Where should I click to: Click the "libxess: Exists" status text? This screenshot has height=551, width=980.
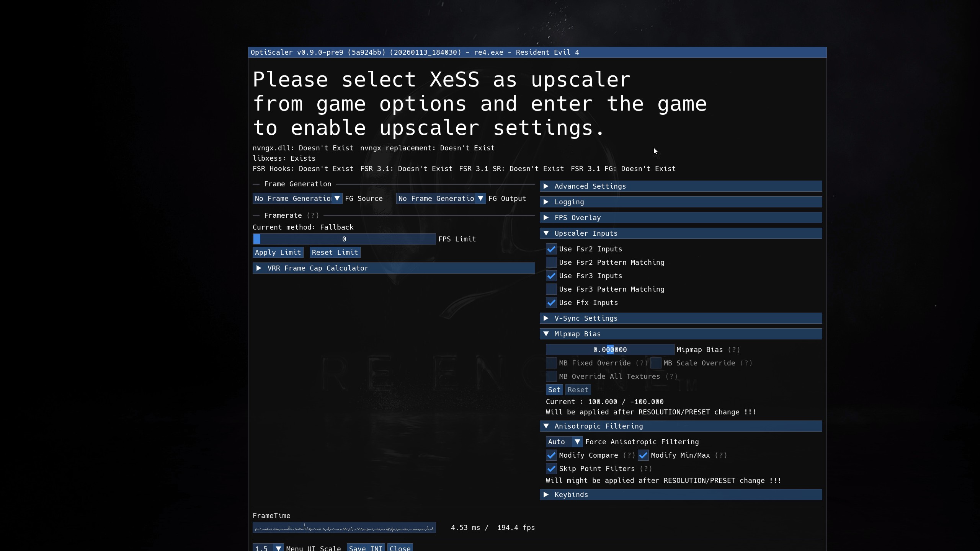click(x=284, y=158)
